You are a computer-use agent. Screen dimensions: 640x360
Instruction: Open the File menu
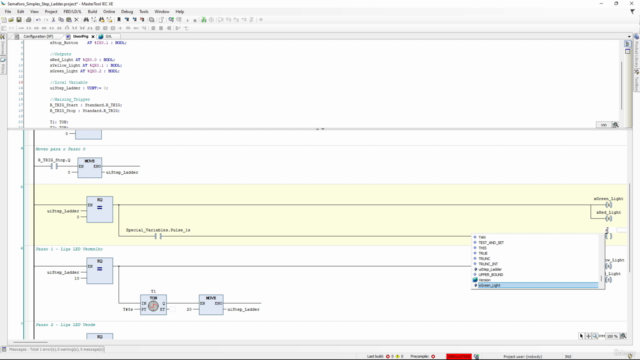click(8, 11)
